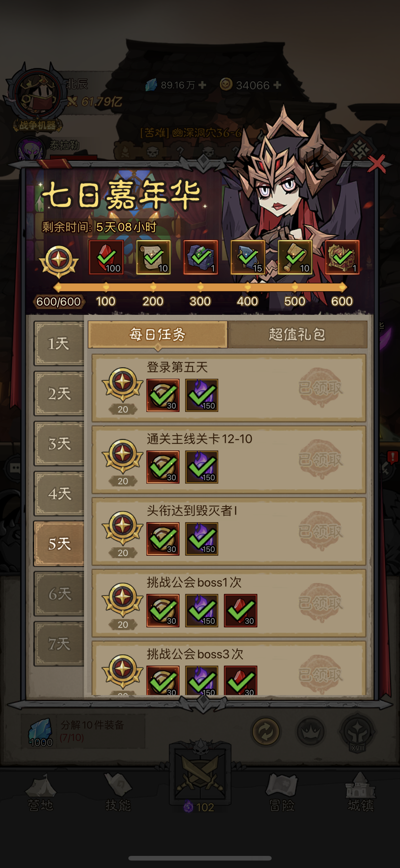Tap the gold coin plus button
This screenshot has width=400, height=868.
pyautogui.click(x=278, y=85)
